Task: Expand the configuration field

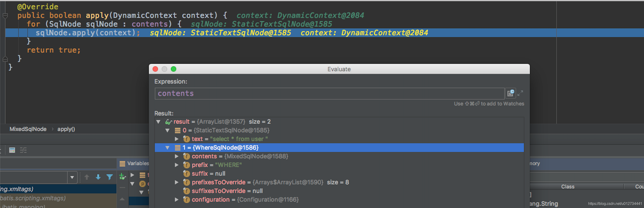Action: click(177, 200)
